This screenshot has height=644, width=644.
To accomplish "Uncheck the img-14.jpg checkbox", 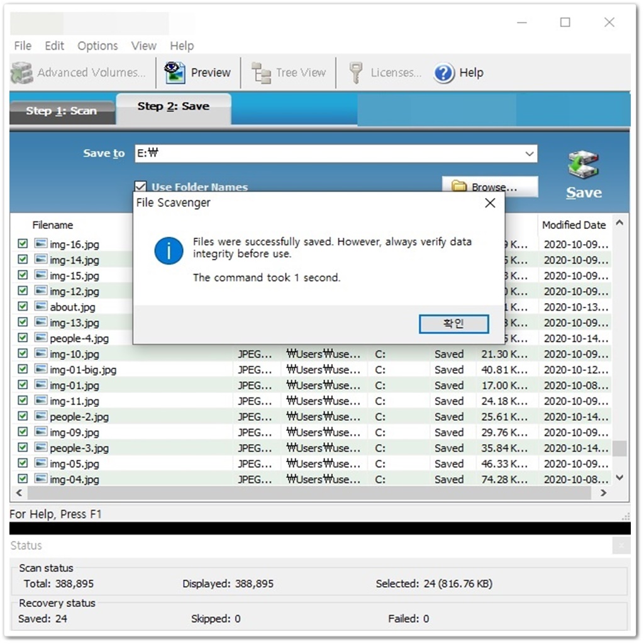I will [23, 259].
